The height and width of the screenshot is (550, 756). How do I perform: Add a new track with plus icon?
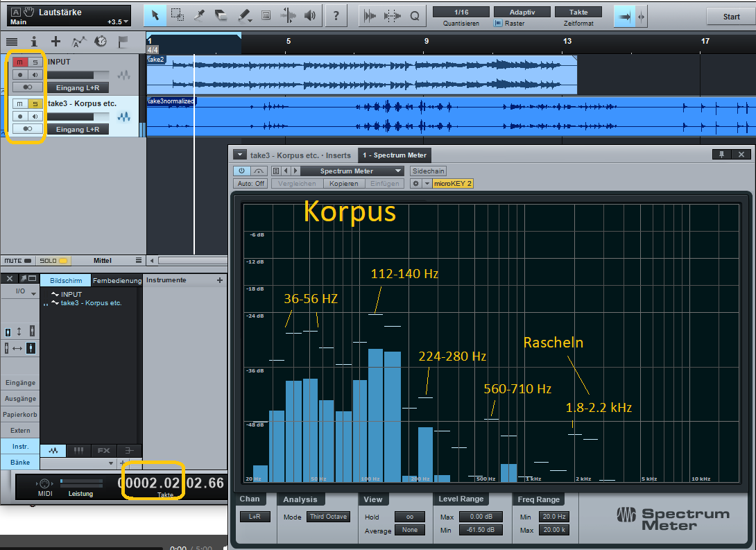[x=56, y=42]
